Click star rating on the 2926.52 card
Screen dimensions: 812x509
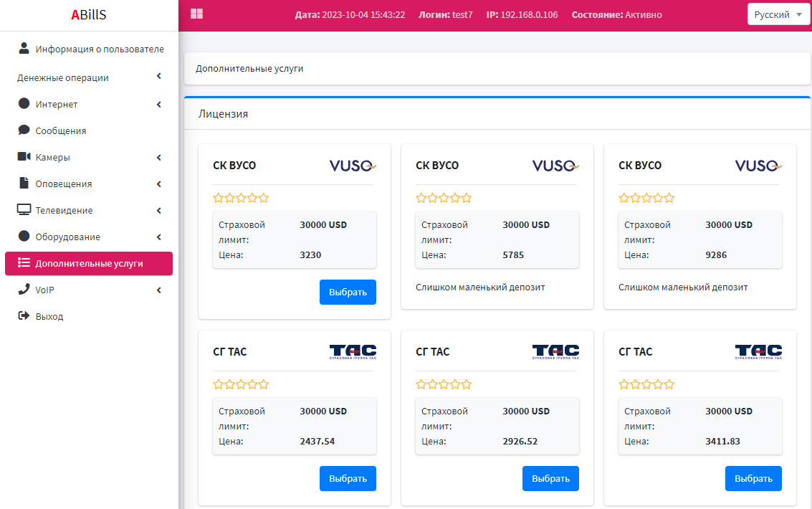click(x=444, y=384)
